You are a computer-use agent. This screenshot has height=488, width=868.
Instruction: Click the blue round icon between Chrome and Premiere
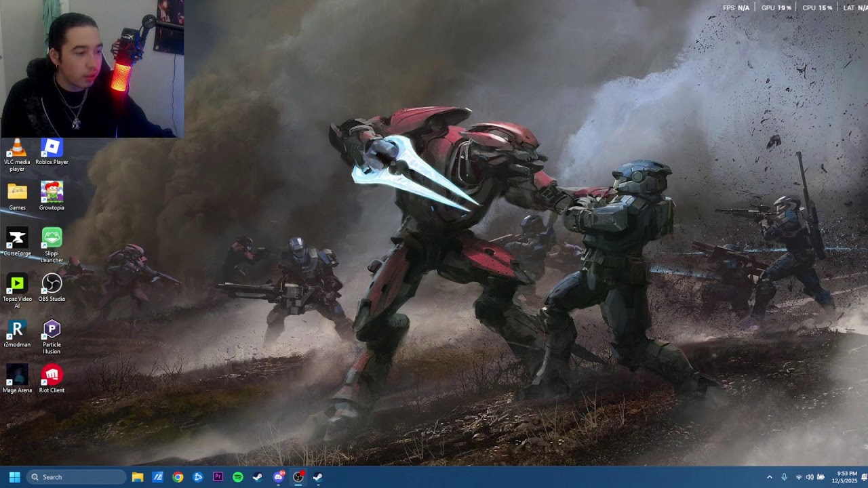coord(198,477)
